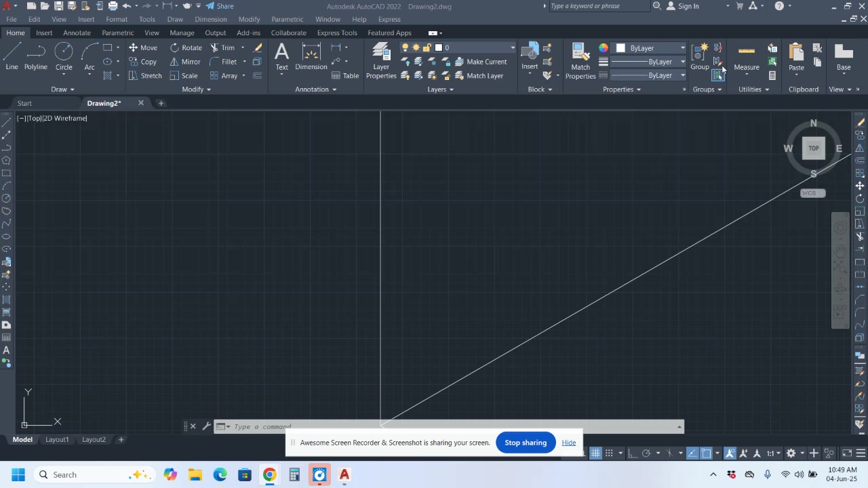Toggle 2D object snap in status bar
This screenshot has height=488, width=868.
coord(706,453)
